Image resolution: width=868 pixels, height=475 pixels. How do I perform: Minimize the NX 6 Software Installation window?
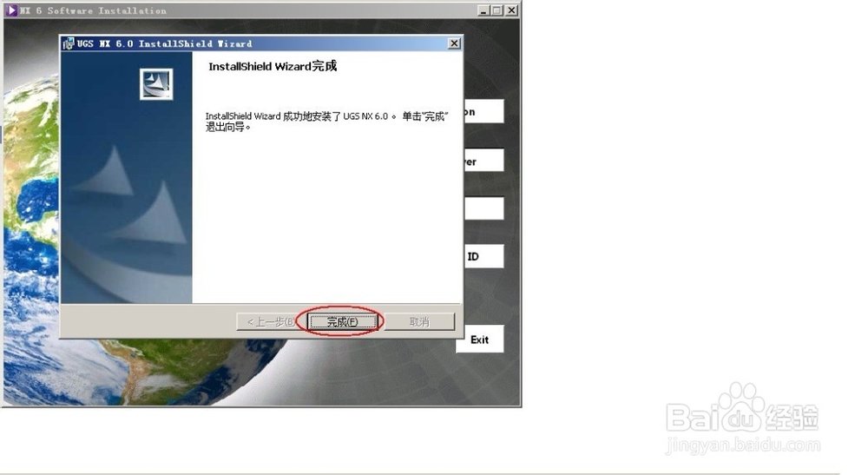(483, 10)
